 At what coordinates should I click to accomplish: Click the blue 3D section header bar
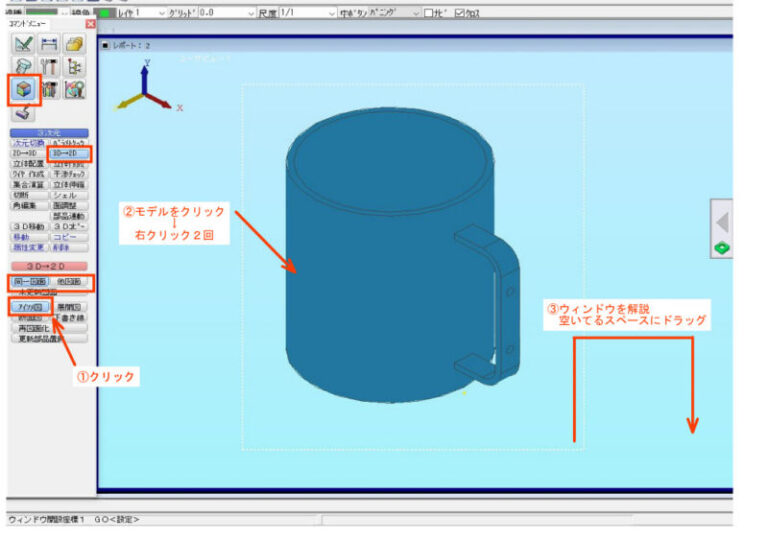click(x=49, y=133)
